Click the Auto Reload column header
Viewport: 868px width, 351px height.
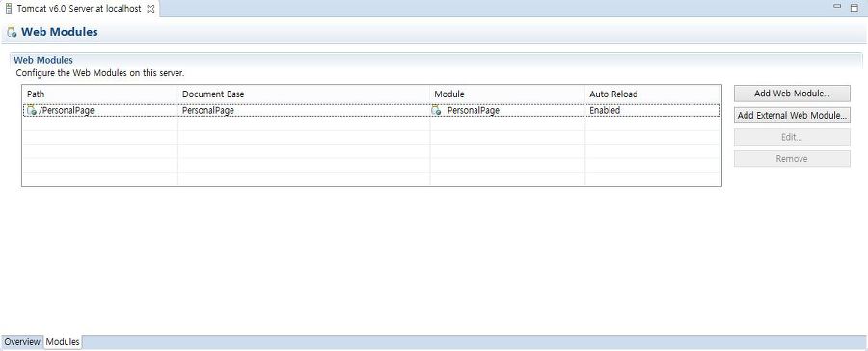click(653, 94)
